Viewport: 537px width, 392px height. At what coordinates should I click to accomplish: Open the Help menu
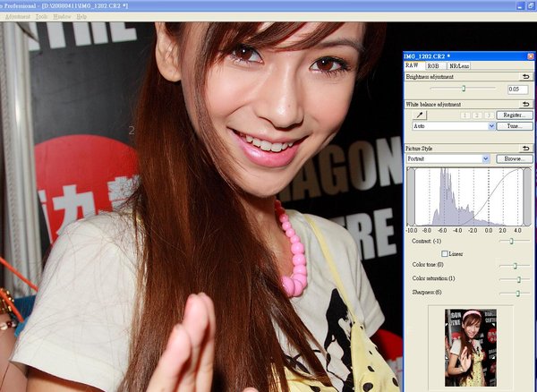pyautogui.click(x=81, y=16)
